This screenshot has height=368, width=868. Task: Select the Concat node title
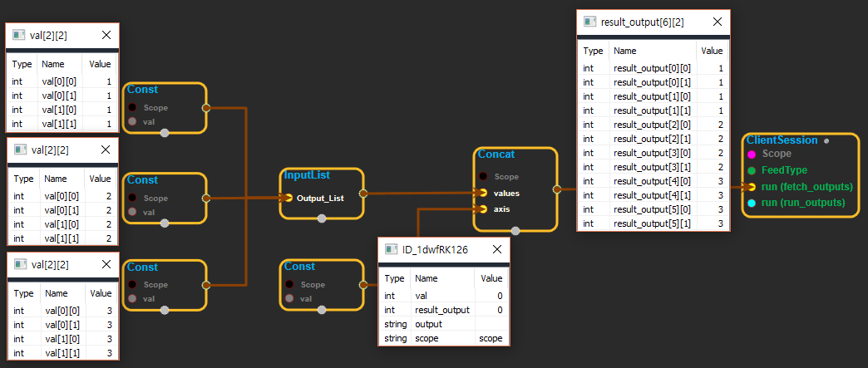(x=496, y=155)
